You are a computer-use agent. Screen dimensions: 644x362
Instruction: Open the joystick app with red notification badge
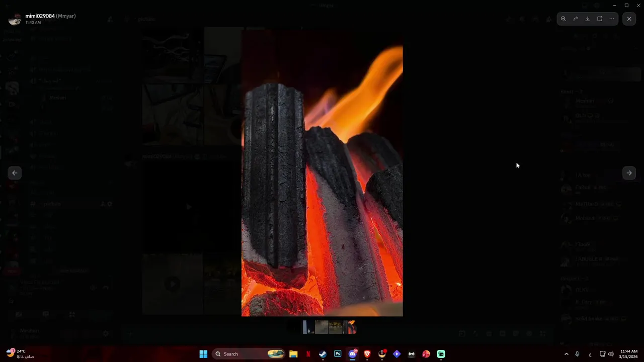[x=382, y=354]
